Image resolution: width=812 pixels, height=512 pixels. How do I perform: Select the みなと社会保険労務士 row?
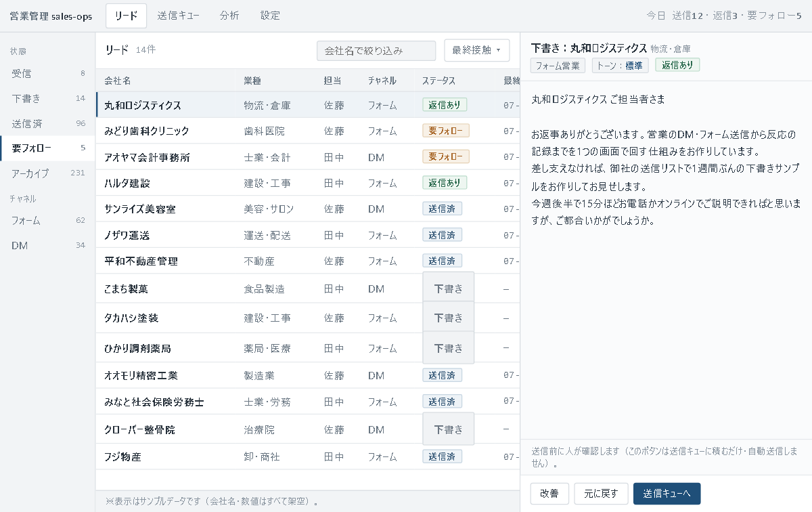point(308,402)
